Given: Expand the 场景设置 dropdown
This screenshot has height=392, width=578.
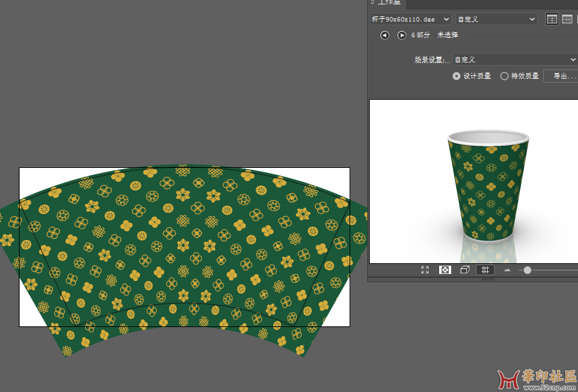Looking at the screenshot, I should click(514, 59).
